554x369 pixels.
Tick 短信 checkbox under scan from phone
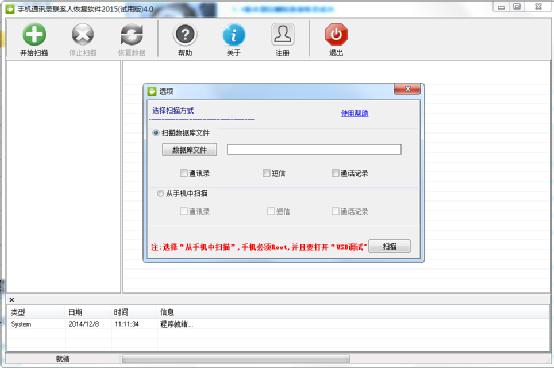pyautogui.click(x=271, y=211)
